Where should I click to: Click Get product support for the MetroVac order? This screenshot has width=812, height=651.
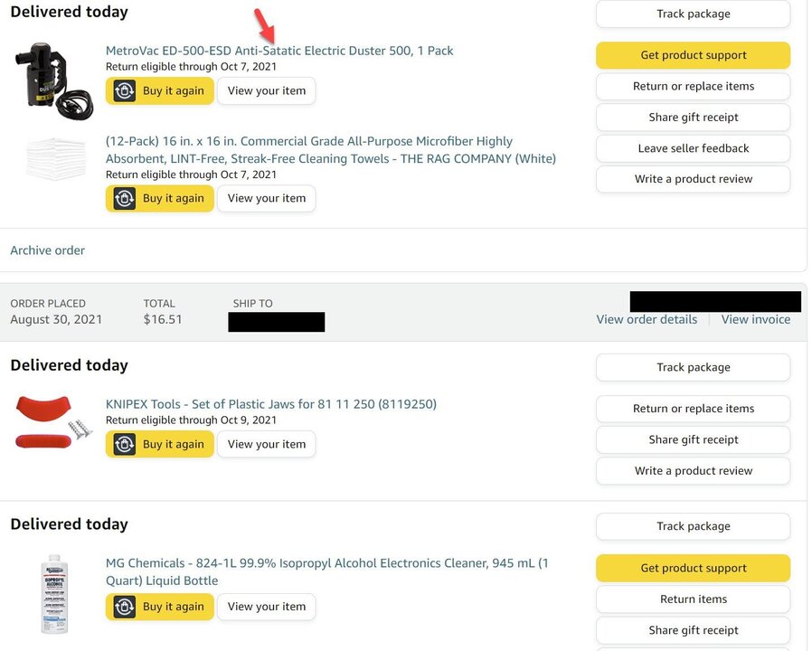pyautogui.click(x=693, y=55)
